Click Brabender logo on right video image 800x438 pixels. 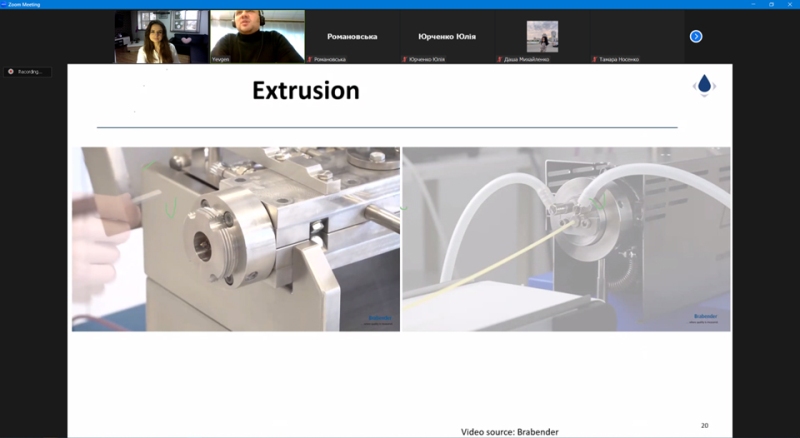[705, 318]
